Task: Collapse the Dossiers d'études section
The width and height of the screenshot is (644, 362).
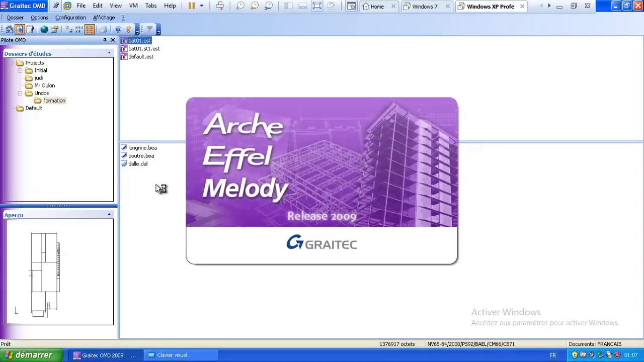Action: coord(109,53)
